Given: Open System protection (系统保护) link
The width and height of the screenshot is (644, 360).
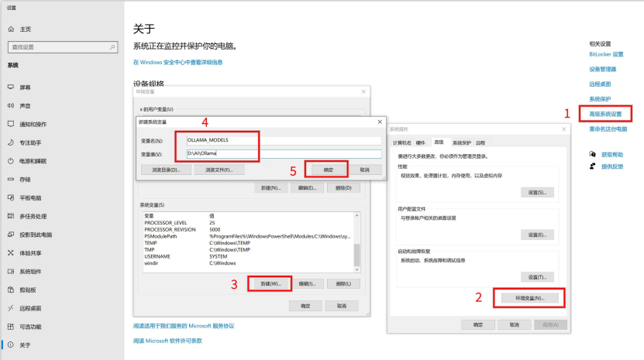Looking at the screenshot, I should click(x=600, y=99).
